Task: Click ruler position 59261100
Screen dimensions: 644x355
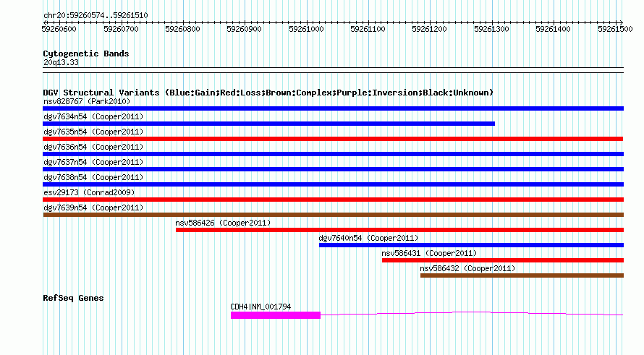Action: (368, 29)
